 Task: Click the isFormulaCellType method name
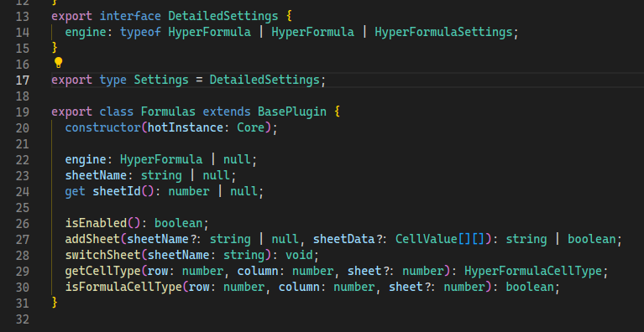(123, 287)
